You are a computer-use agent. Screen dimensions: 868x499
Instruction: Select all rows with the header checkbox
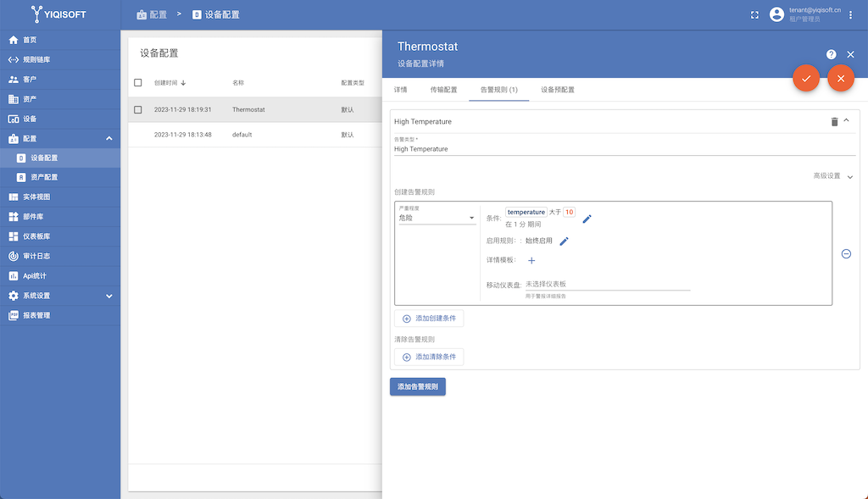pyautogui.click(x=138, y=83)
